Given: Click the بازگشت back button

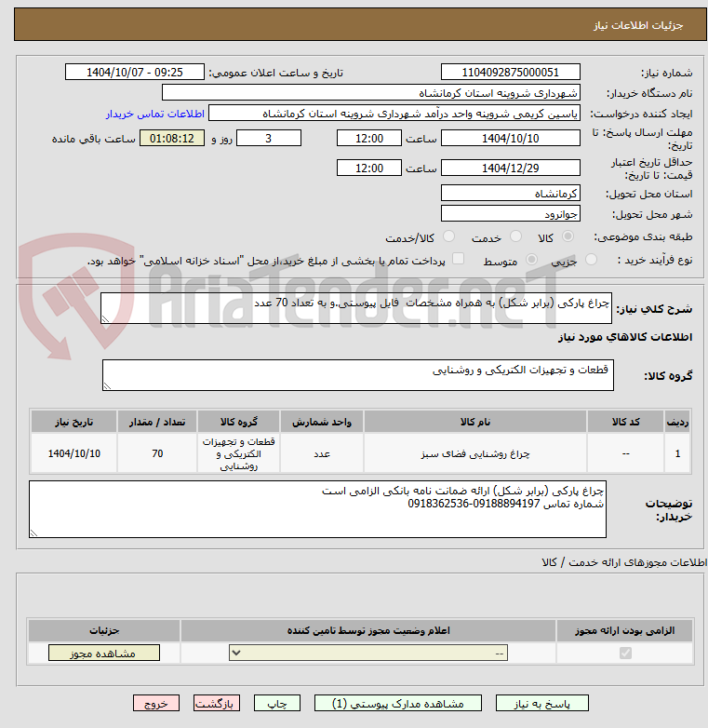Looking at the screenshot, I should tap(217, 704).
